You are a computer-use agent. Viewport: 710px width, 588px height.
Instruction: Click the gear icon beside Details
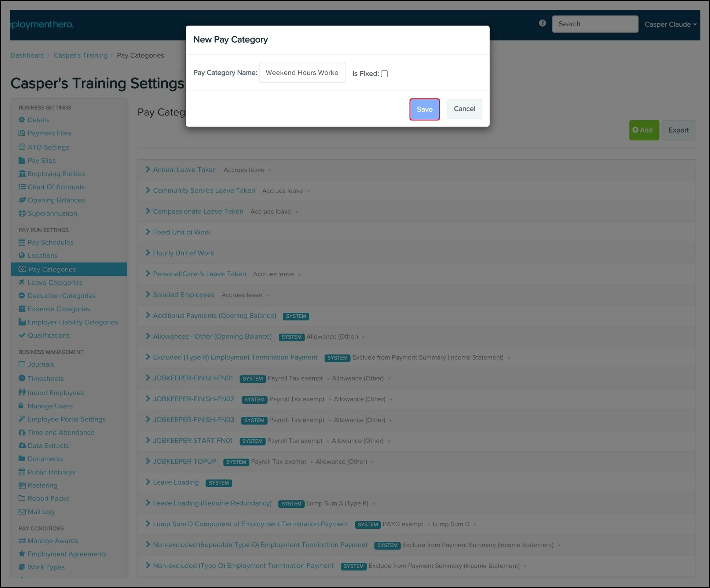click(x=22, y=120)
